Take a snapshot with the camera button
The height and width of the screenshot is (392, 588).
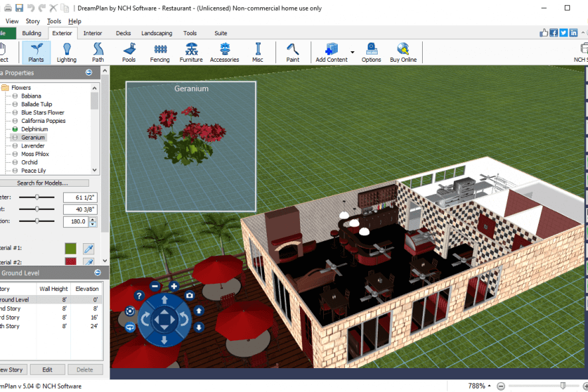(190, 296)
